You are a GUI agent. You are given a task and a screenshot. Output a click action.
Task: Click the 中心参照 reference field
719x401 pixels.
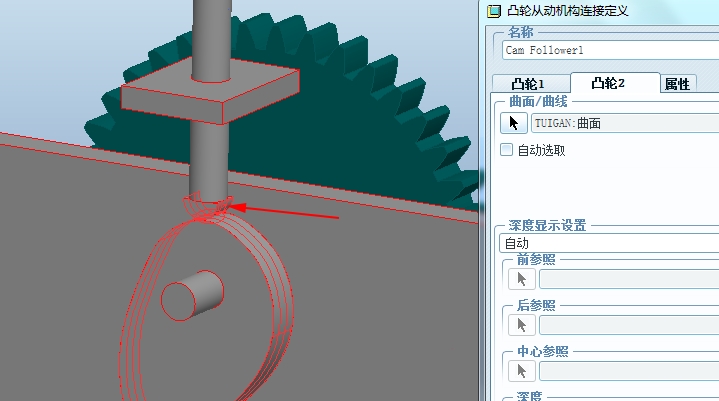click(x=629, y=371)
